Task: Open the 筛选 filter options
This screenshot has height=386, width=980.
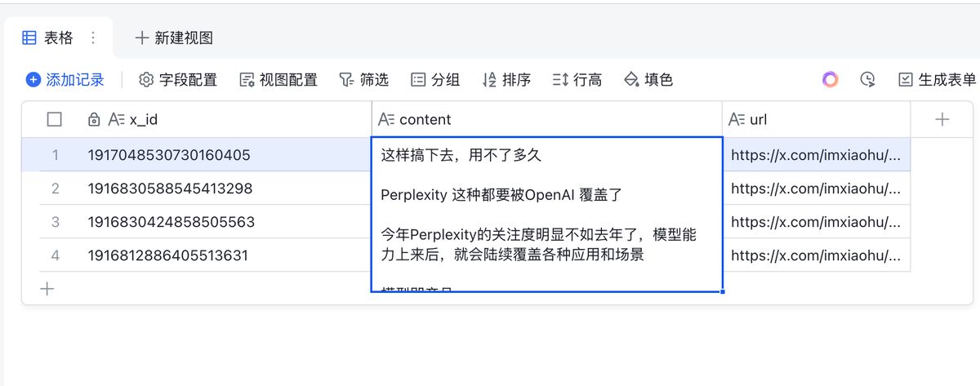Action: (364, 80)
